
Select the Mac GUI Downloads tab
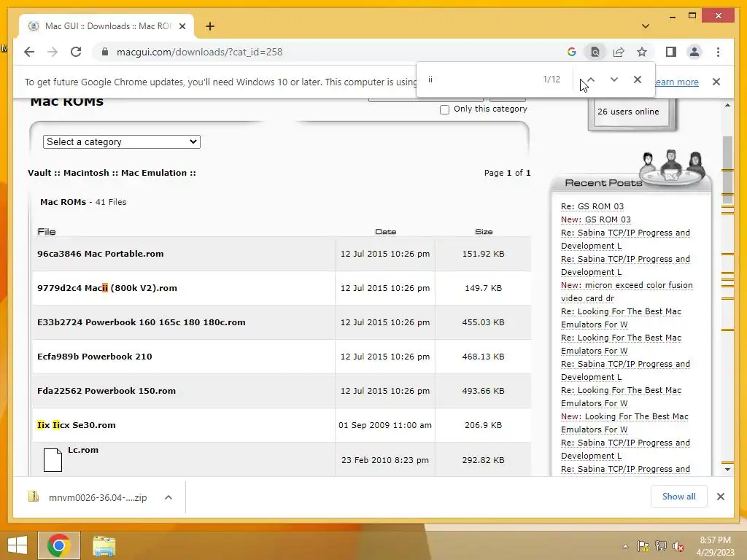tap(107, 26)
